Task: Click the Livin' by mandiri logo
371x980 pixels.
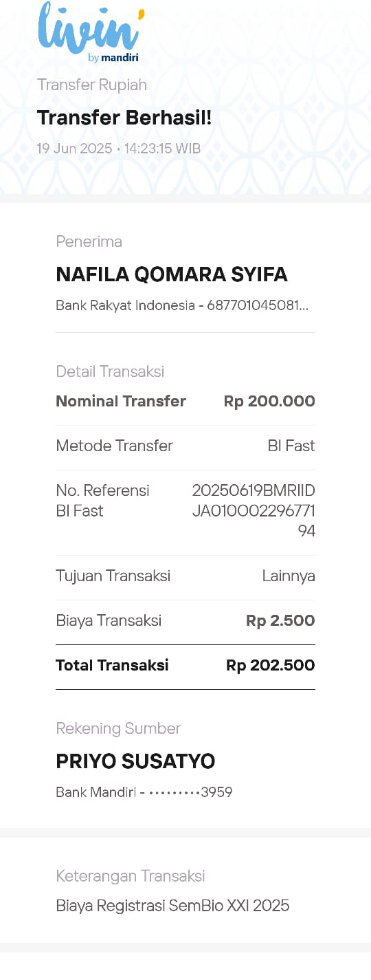Action: pyautogui.click(x=91, y=32)
